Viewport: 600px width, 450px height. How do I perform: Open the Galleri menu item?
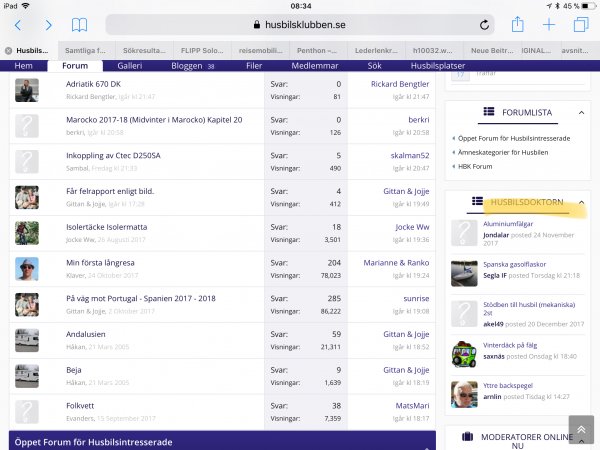[x=131, y=65]
